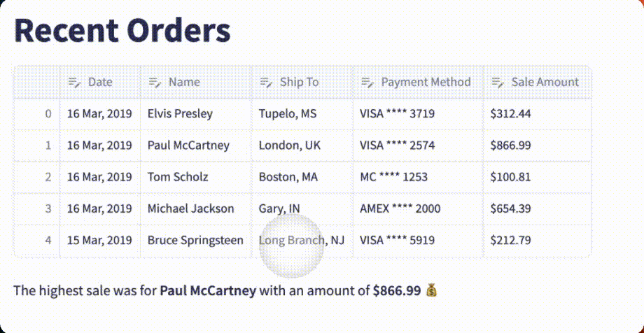644x333 pixels.
Task: Select row index 4 cell
Action: click(x=37, y=241)
